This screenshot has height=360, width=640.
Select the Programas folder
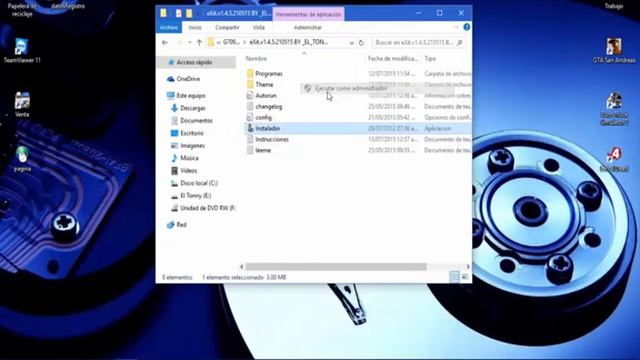pyautogui.click(x=269, y=73)
